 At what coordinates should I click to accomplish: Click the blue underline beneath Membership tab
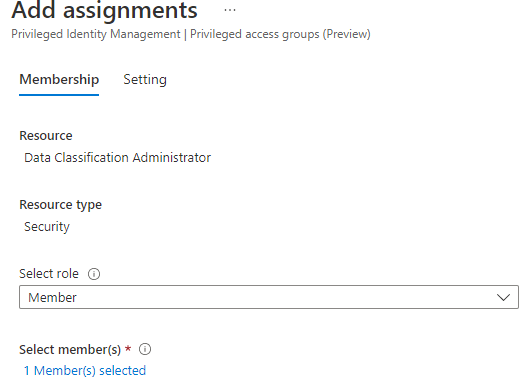click(59, 95)
